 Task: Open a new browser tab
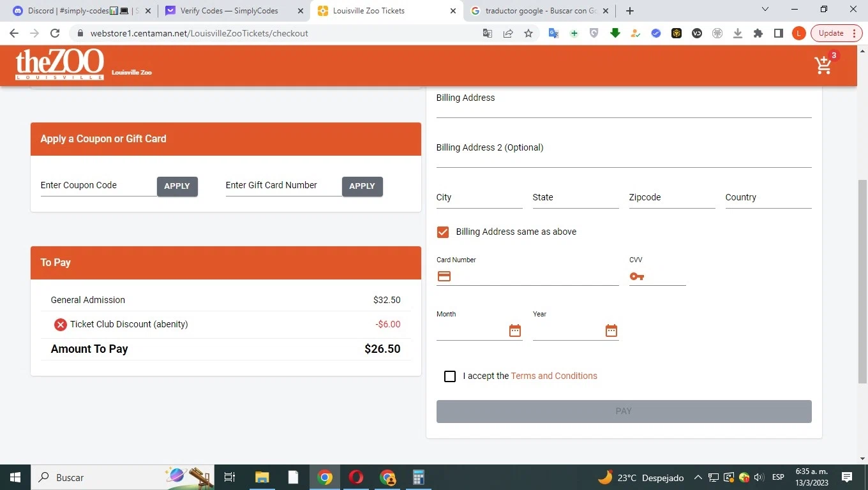(630, 11)
